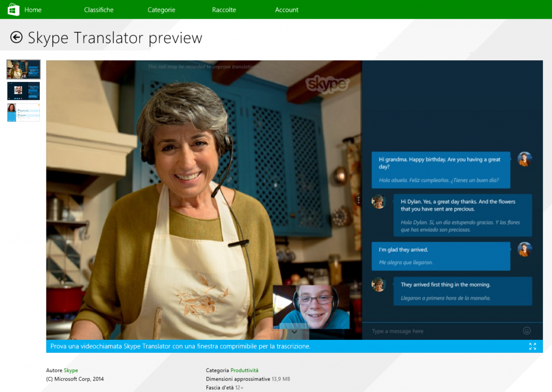
Task: Select the first screenshot thumbnail
Action: coord(23,69)
